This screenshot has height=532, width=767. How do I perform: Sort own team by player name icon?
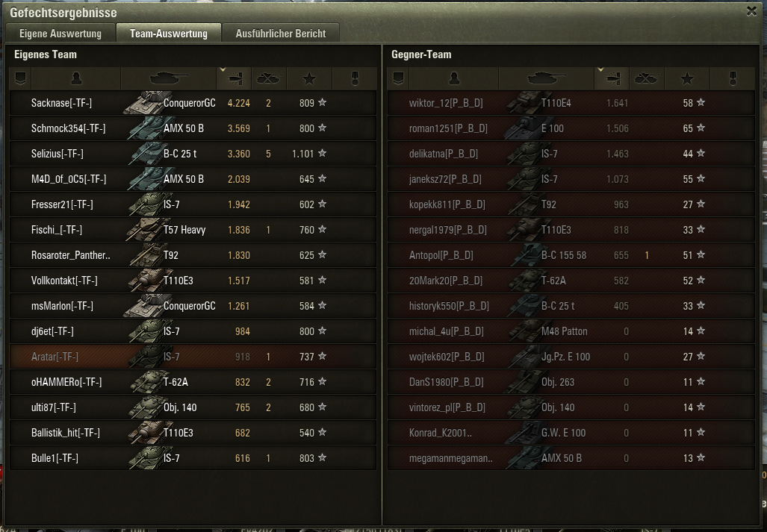tap(76, 78)
